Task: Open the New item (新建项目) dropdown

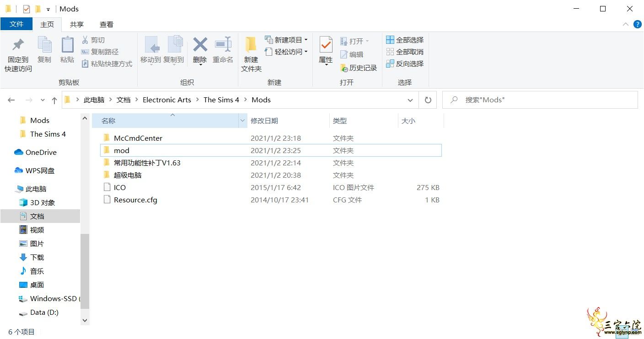Action: tap(286, 40)
